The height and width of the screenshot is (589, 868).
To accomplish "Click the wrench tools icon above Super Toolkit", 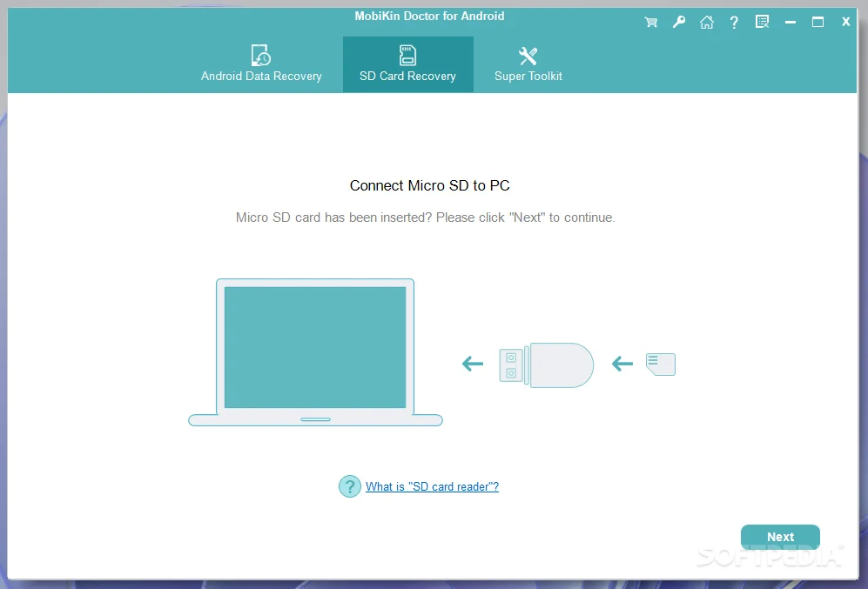I will coord(528,54).
